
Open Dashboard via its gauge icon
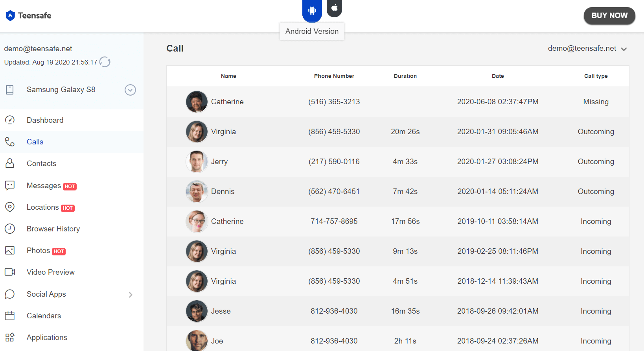click(x=10, y=120)
